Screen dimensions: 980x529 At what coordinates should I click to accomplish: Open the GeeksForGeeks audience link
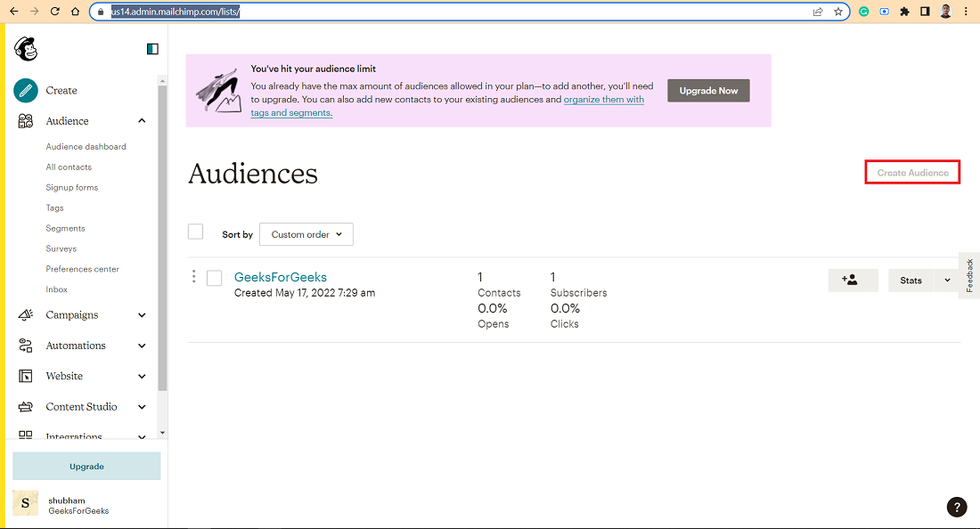(x=281, y=277)
